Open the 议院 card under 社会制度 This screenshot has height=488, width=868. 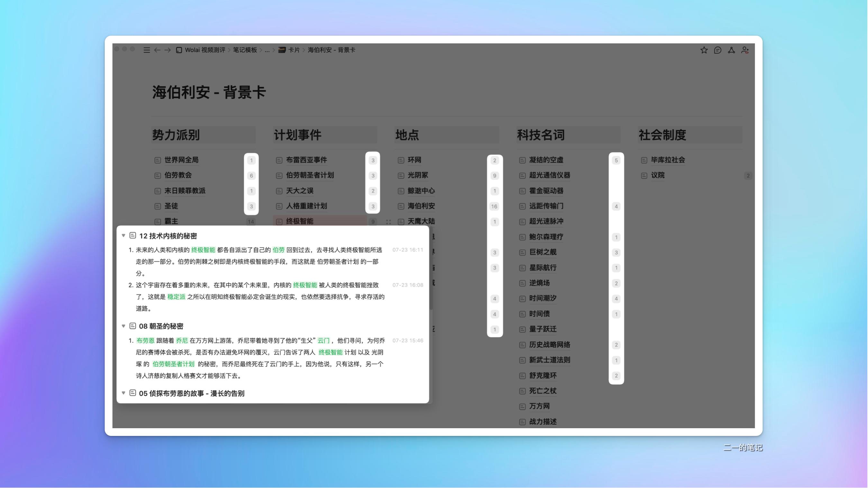[x=658, y=175]
